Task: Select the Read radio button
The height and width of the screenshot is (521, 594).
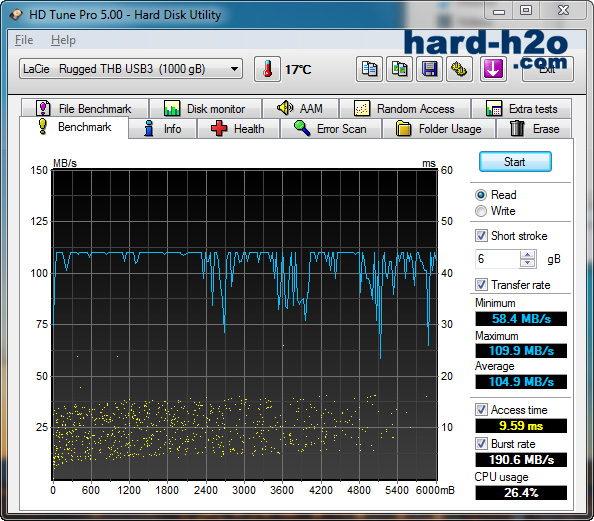Action: [x=481, y=195]
